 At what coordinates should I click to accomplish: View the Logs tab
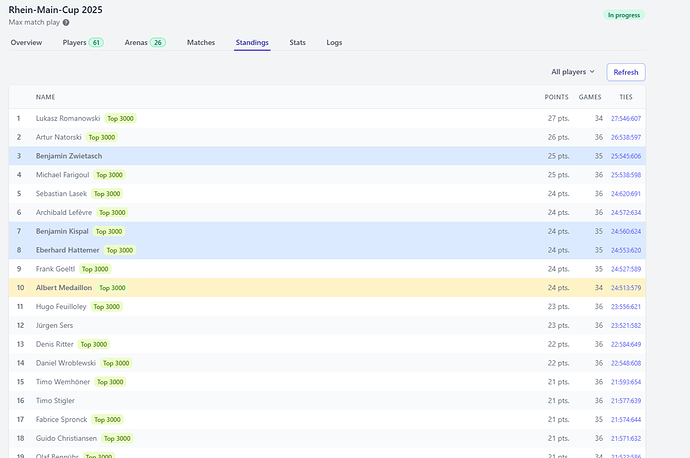(334, 43)
